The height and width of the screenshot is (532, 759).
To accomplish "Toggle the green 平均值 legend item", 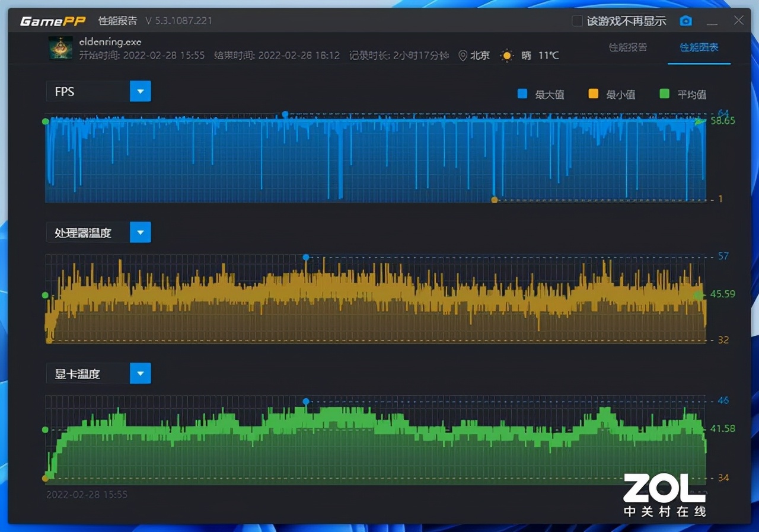I will [x=683, y=94].
